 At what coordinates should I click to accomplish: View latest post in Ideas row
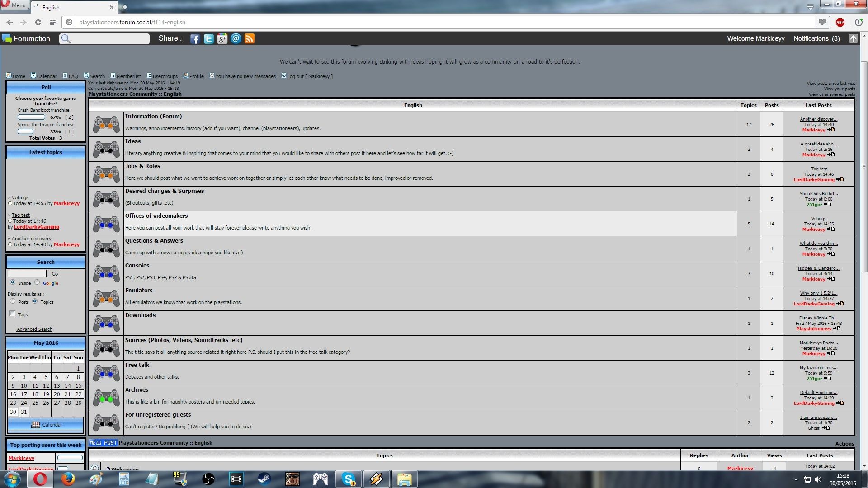click(831, 155)
